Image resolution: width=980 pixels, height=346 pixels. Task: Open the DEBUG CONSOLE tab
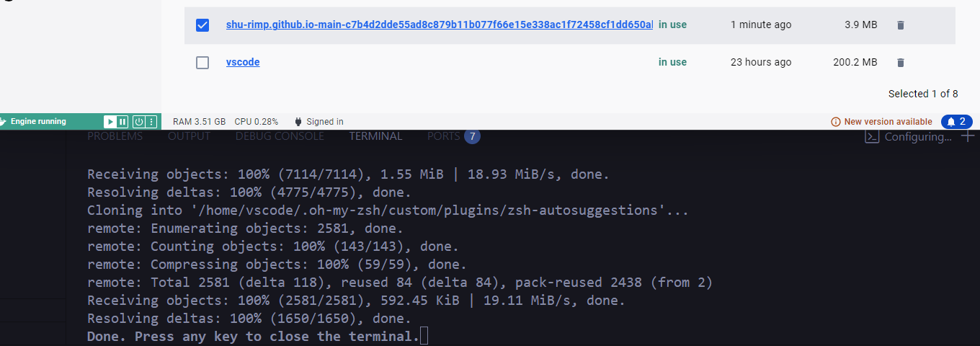pos(280,136)
